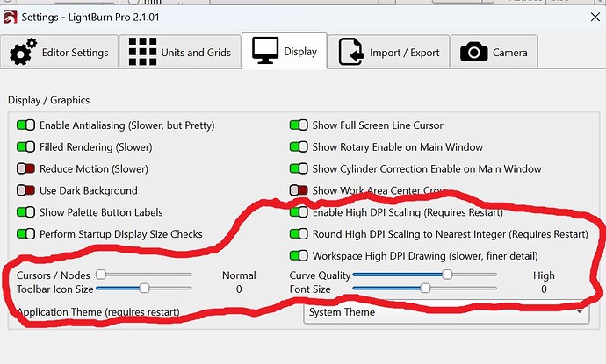This screenshot has height=364, width=606.
Task: Click the monitor icon on Display tab
Action: pyautogui.click(x=265, y=51)
